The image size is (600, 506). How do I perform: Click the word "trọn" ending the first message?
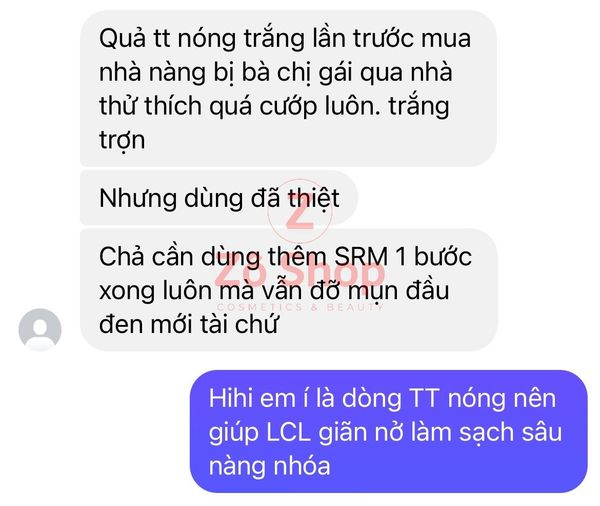tap(122, 140)
